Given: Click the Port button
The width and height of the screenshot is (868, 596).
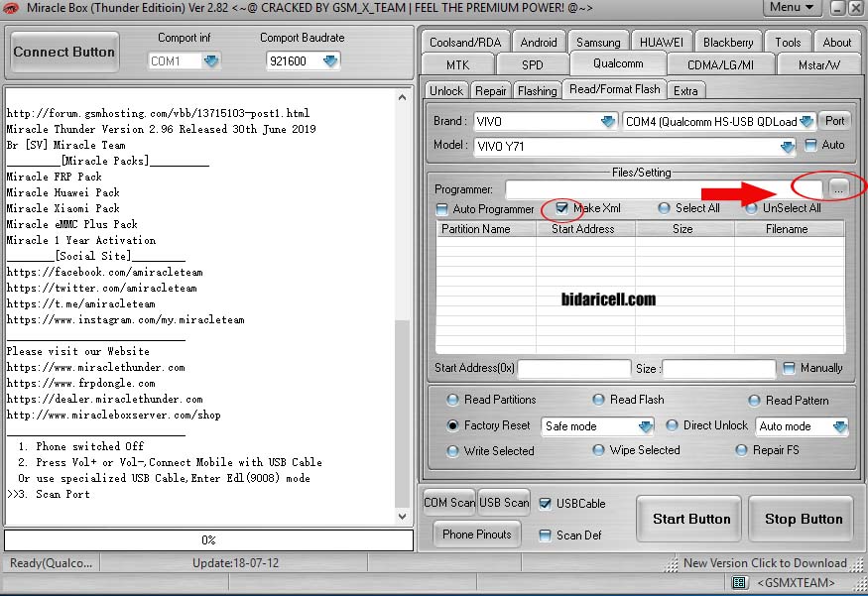Looking at the screenshot, I should [x=835, y=121].
